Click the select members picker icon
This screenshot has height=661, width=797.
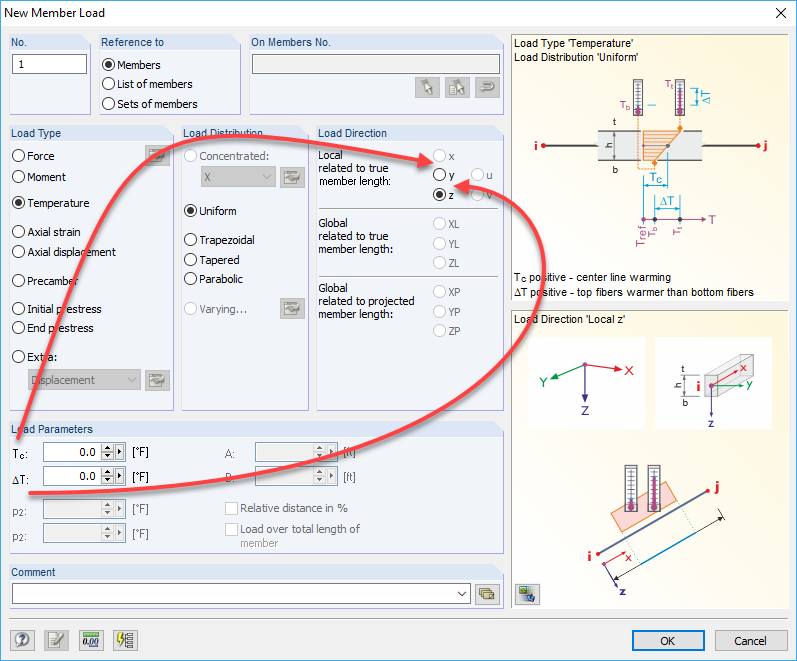(x=427, y=87)
